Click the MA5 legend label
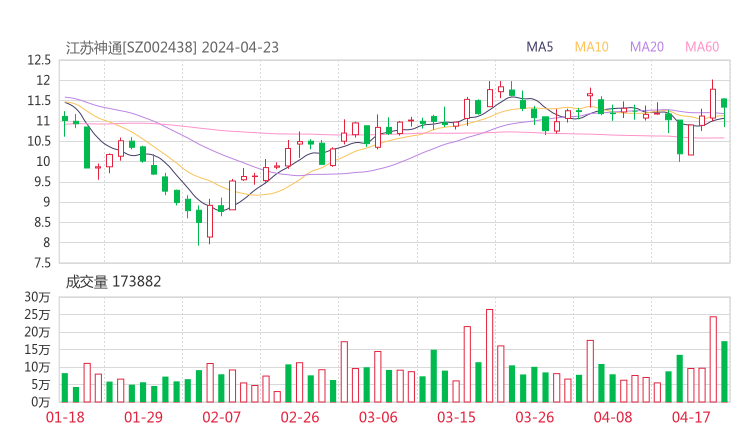740x440 pixels. (x=539, y=47)
